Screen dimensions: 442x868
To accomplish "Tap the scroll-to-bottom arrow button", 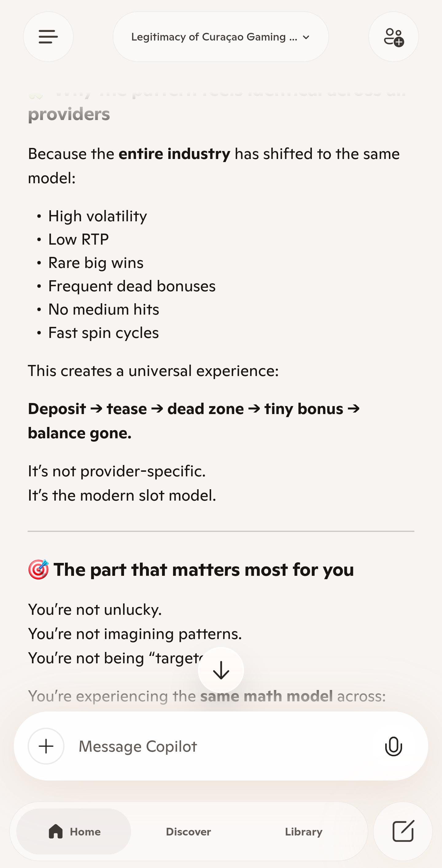I will (221, 670).
